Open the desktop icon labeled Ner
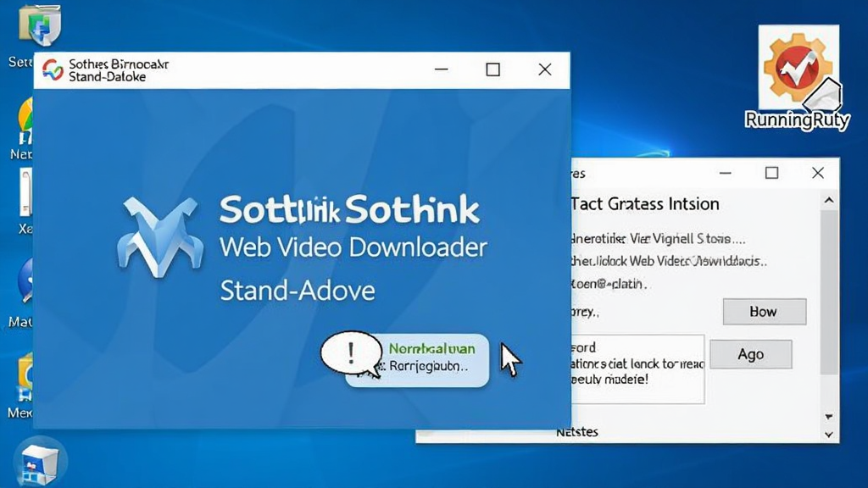This screenshot has width=868, height=488. tap(25, 120)
